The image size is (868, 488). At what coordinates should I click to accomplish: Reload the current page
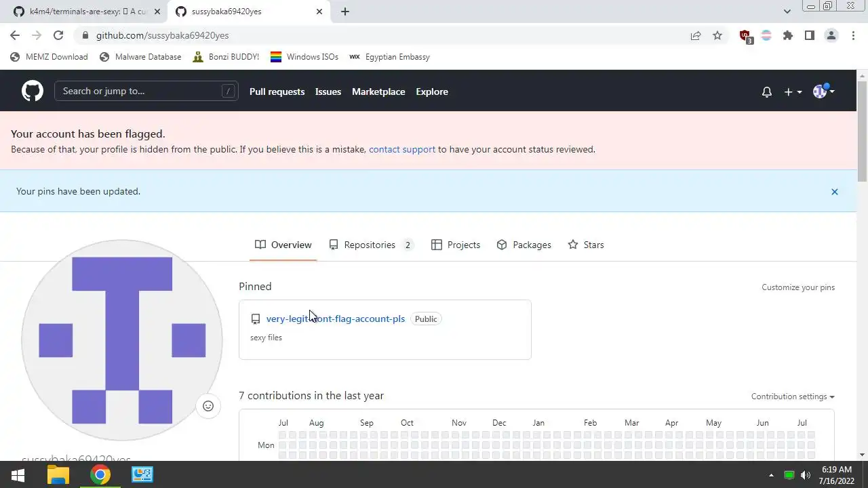[x=58, y=35]
